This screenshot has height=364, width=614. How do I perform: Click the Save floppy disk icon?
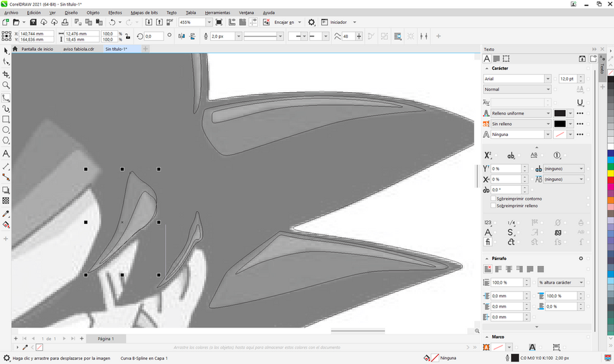pos(33,23)
